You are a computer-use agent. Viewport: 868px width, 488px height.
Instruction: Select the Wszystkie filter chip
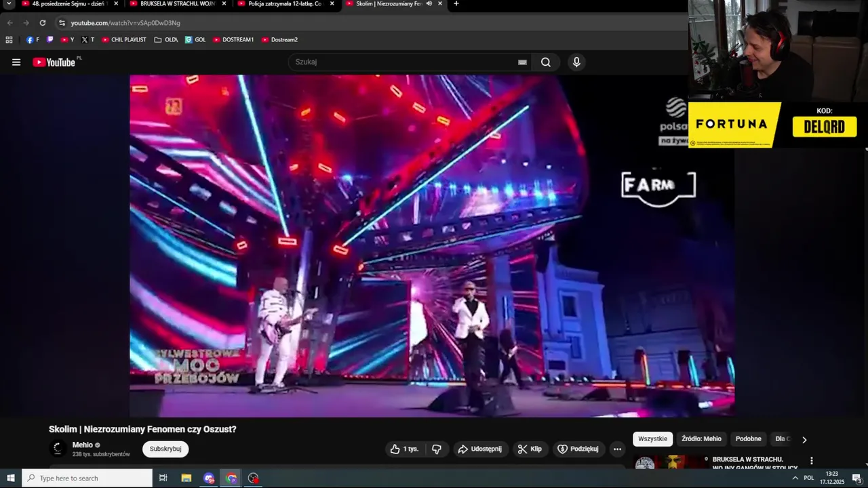653,439
